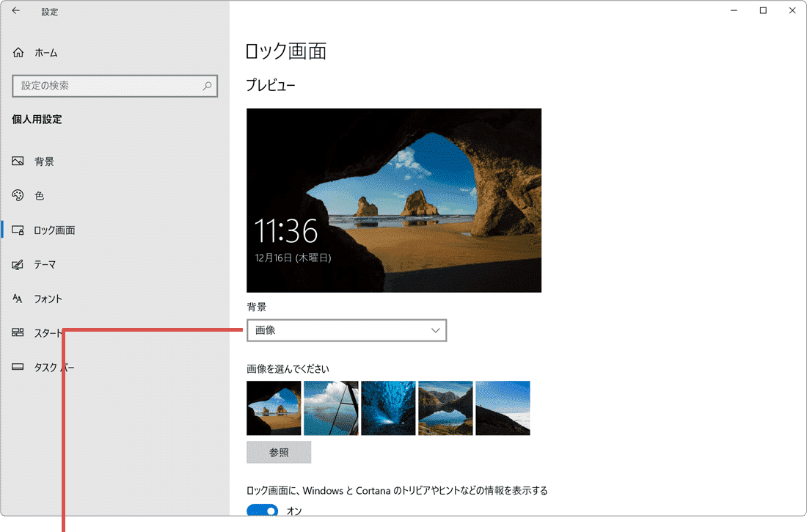The height and width of the screenshot is (532, 807).
Task: Click the ホーム (Home) icon
Action: click(18, 52)
